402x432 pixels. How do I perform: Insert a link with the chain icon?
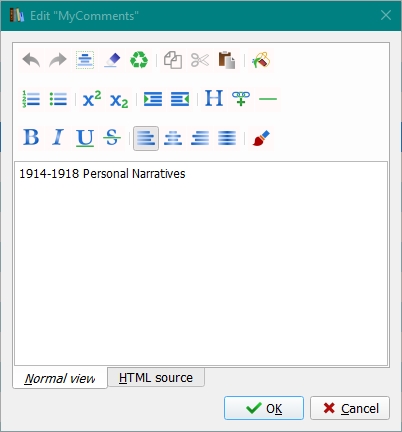(x=241, y=99)
